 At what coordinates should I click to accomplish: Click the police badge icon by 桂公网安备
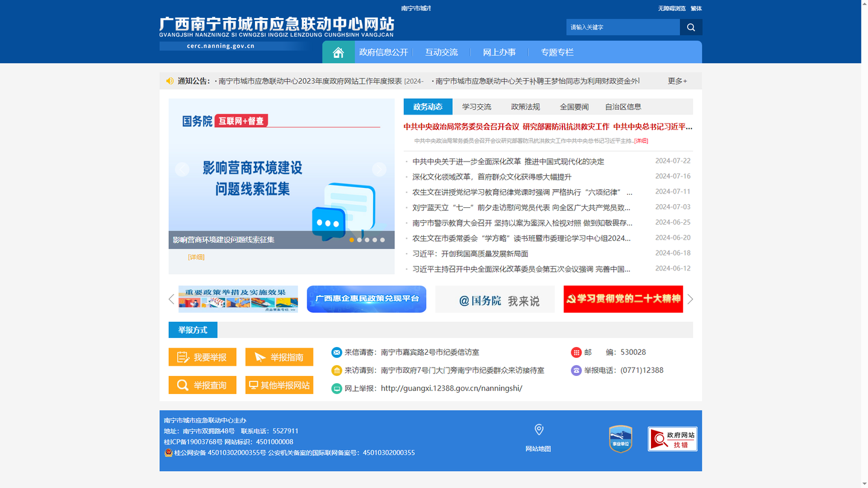pos(169,452)
